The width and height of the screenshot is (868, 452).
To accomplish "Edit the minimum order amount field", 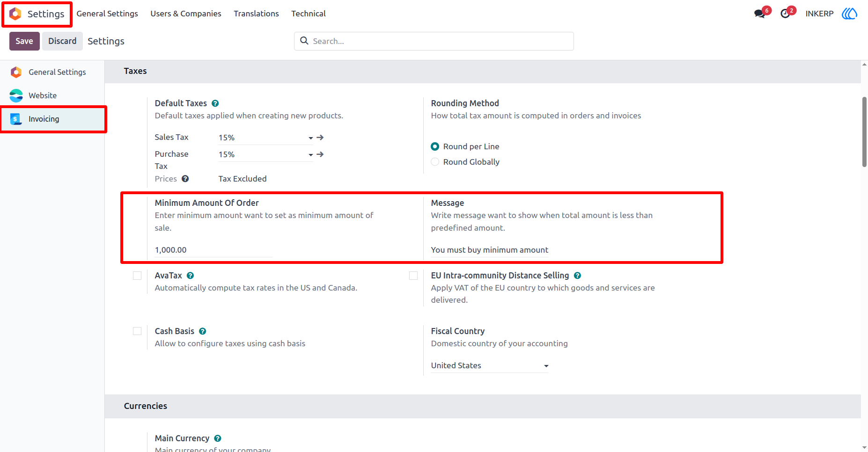I will pos(213,250).
